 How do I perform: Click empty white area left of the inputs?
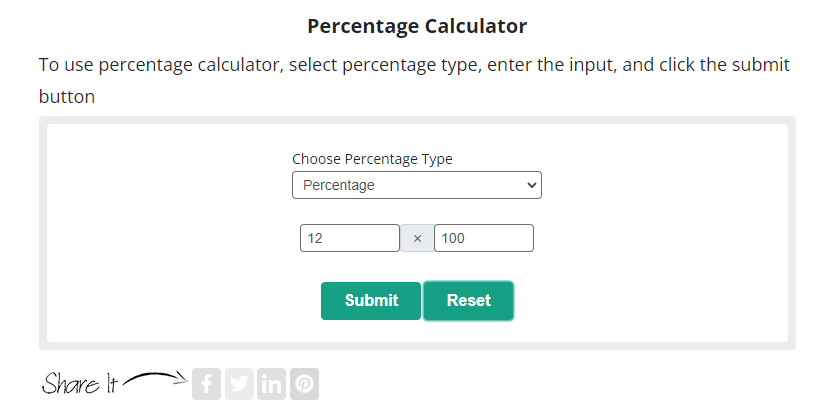[170, 238]
